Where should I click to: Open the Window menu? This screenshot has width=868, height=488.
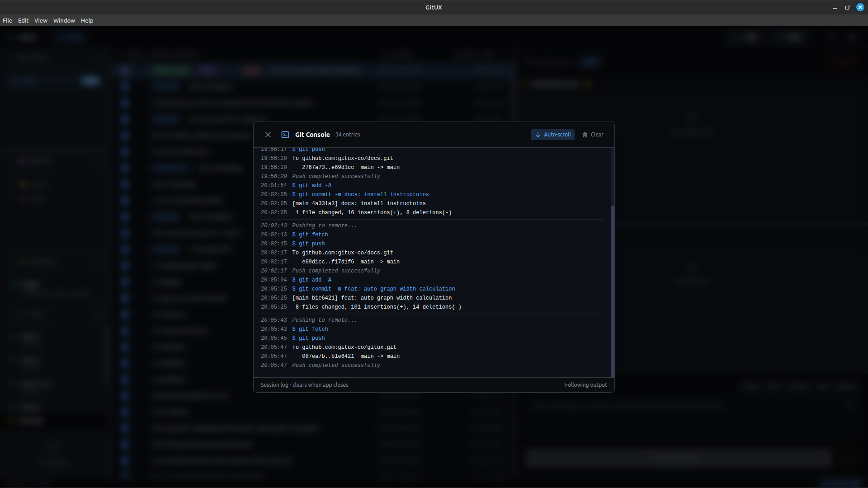[64, 20]
